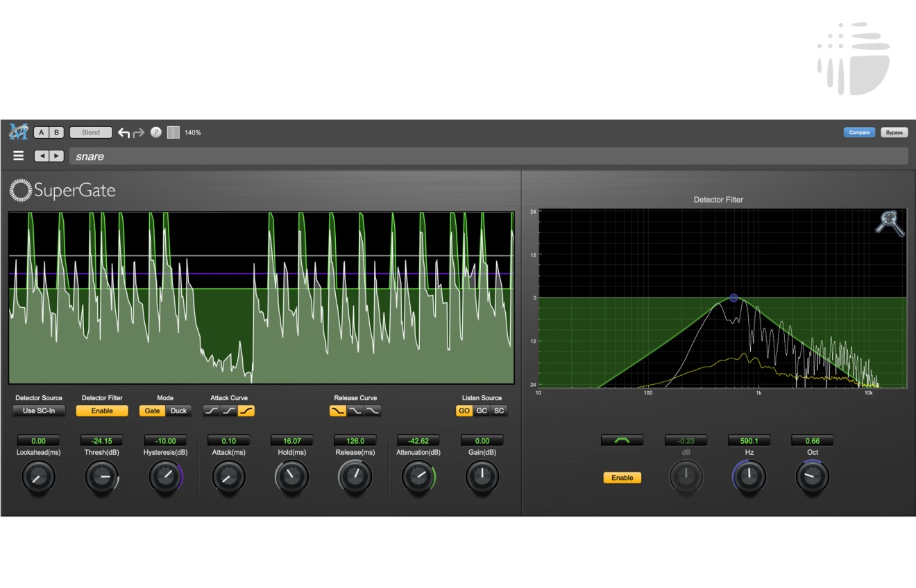The image size is (916, 588).
Task: Toggle the filter band Enable button
Action: (x=622, y=478)
